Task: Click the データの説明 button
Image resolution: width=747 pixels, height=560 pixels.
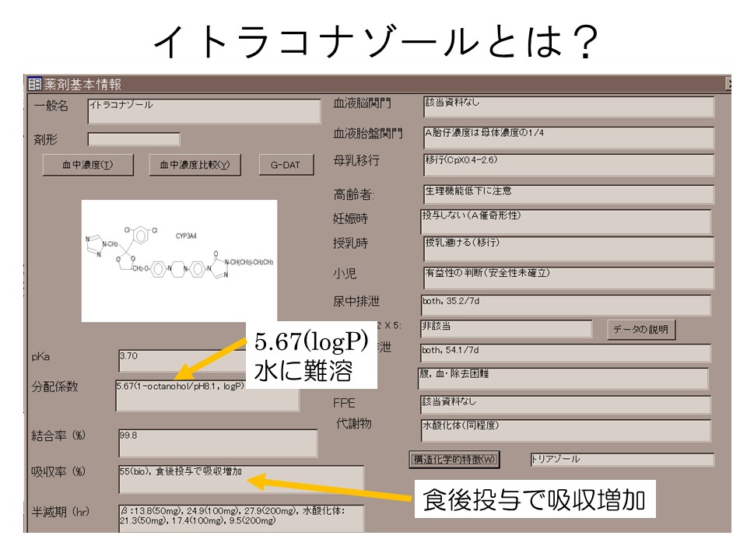Action: (x=641, y=329)
